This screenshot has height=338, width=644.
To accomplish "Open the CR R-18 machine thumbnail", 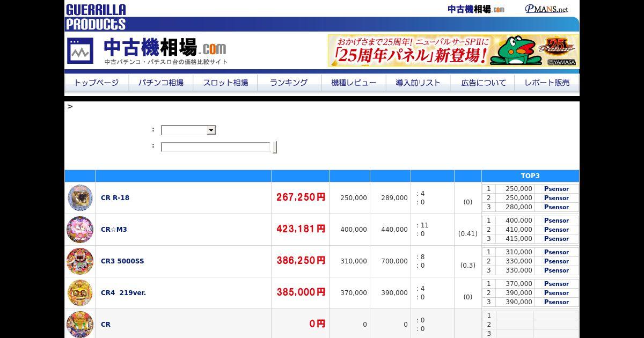I will coord(80,197).
